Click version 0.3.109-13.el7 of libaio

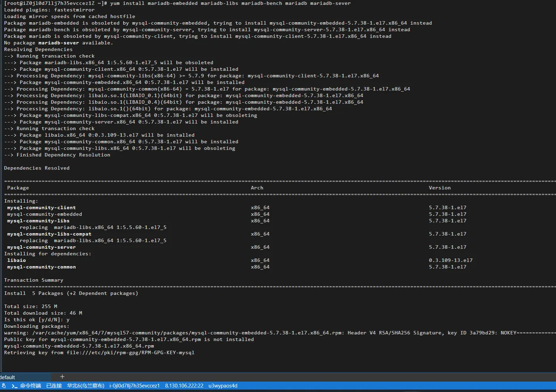[x=450, y=260]
